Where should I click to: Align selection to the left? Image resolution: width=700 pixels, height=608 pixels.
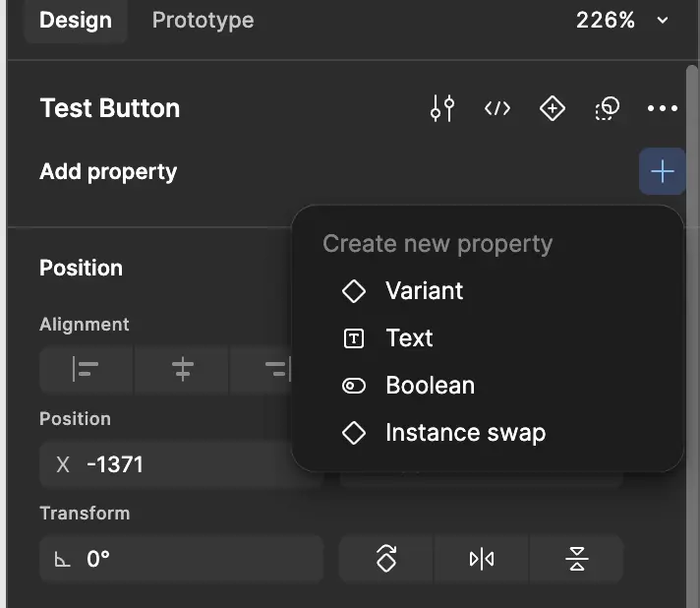pyautogui.click(x=87, y=370)
